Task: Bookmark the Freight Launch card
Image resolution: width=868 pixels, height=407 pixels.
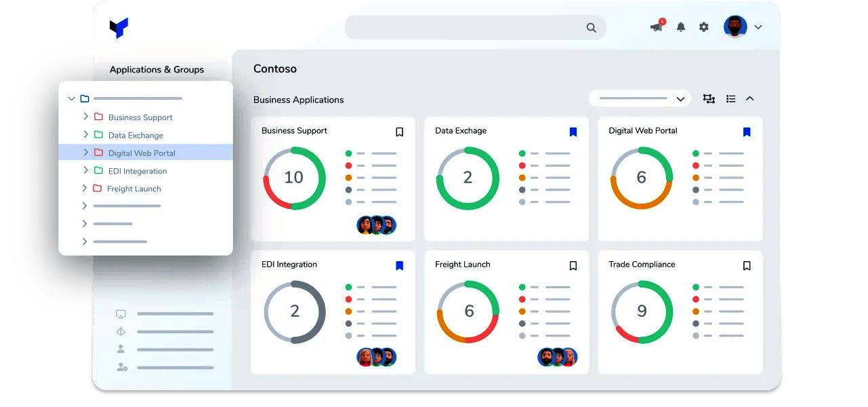Action: pyautogui.click(x=573, y=266)
